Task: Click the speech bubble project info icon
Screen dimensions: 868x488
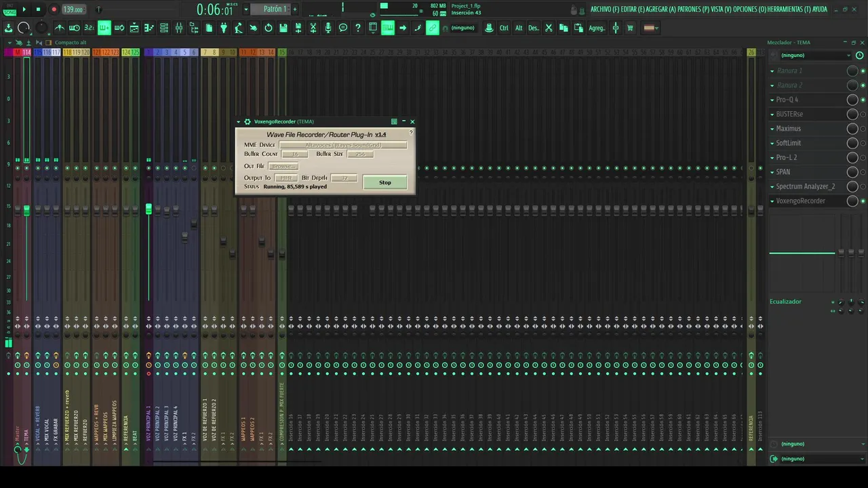Action: pyautogui.click(x=343, y=28)
